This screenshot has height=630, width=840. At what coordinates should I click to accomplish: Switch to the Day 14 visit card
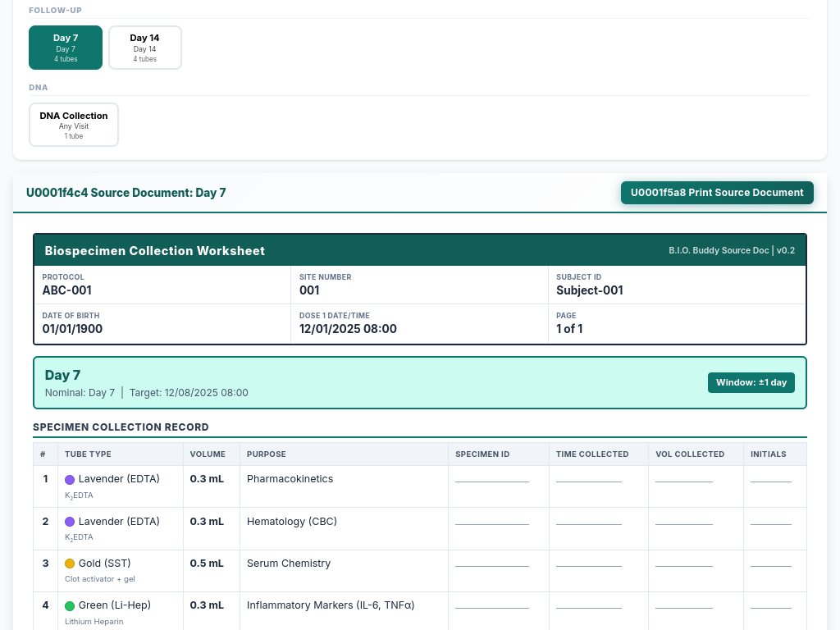[x=144, y=48]
